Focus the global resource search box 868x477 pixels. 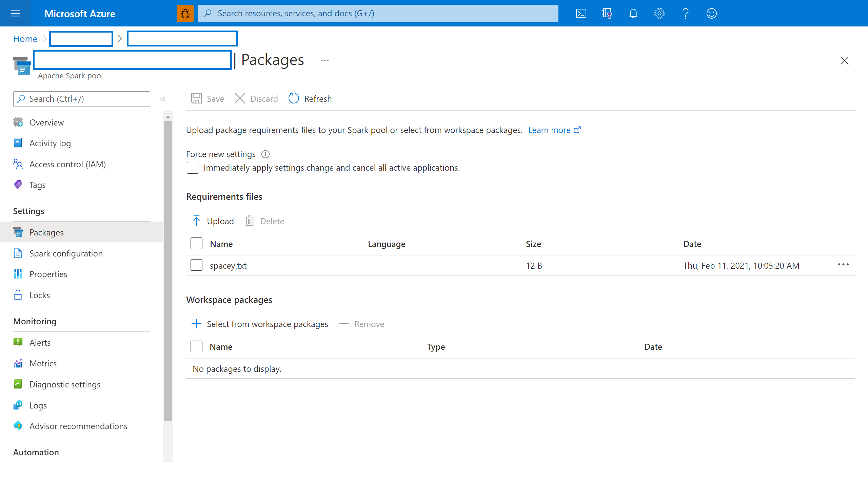[378, 14]
